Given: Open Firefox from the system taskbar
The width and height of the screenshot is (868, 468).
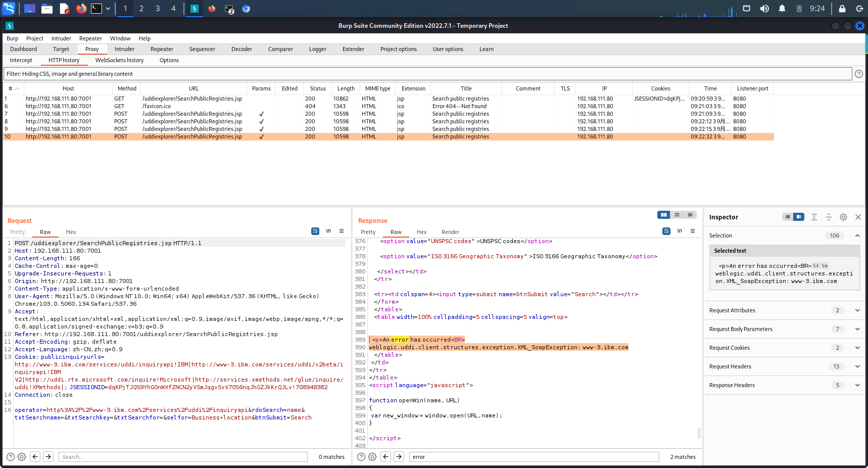Looking at the screenshot, I should coord(81,9).
